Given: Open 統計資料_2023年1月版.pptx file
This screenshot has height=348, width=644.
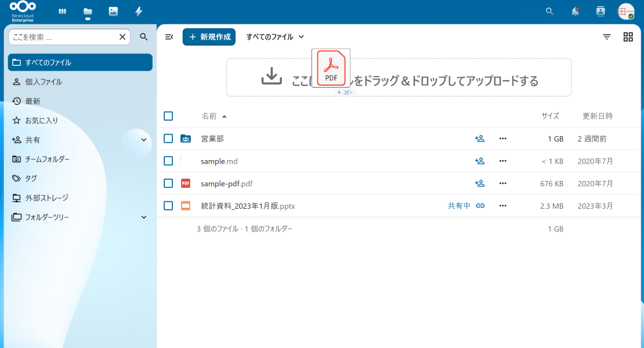Looking at the screenshot, I should click(x=248, y=206).
